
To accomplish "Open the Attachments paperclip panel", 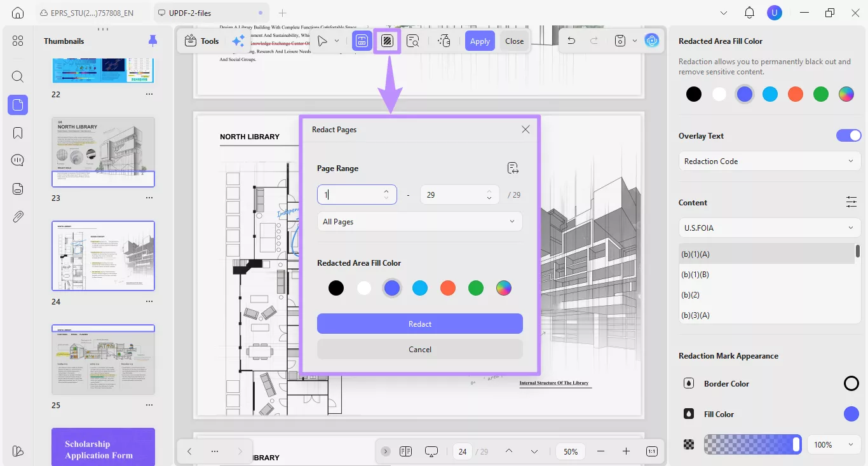I will point(18,217).
